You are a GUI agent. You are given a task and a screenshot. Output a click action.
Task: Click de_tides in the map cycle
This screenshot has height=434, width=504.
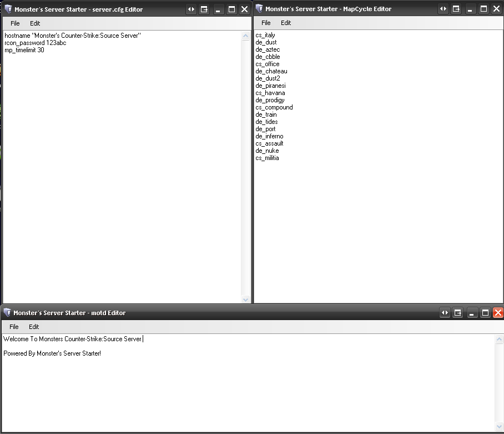267,122
